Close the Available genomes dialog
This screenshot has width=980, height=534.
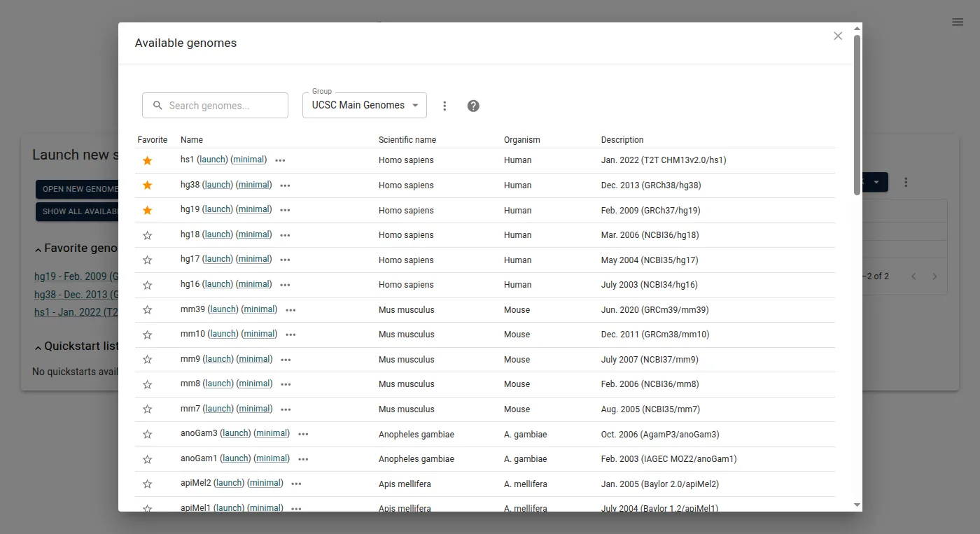pyautogui.click(x=838, y=36)
